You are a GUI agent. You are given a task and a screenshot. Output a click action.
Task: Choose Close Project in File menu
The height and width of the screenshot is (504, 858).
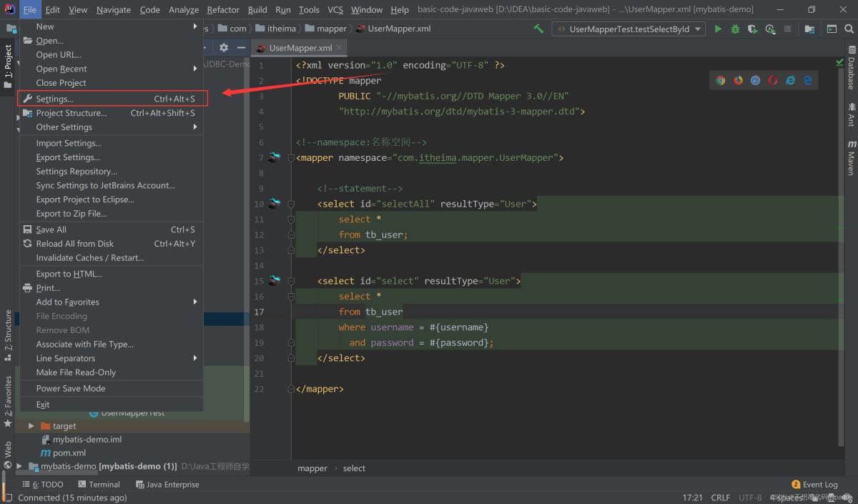pyautogui.click(x=111, y=83)
